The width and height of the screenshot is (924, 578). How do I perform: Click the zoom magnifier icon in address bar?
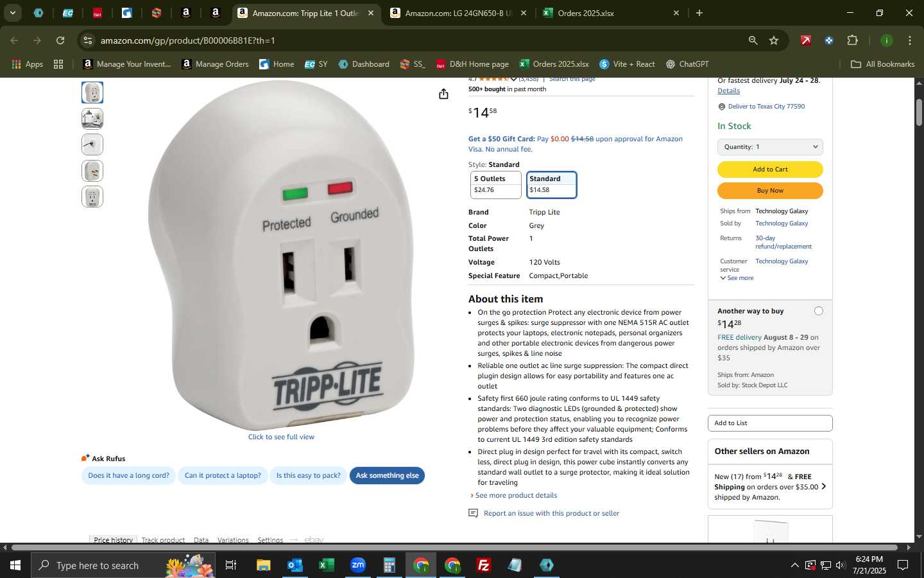(753, 40)
